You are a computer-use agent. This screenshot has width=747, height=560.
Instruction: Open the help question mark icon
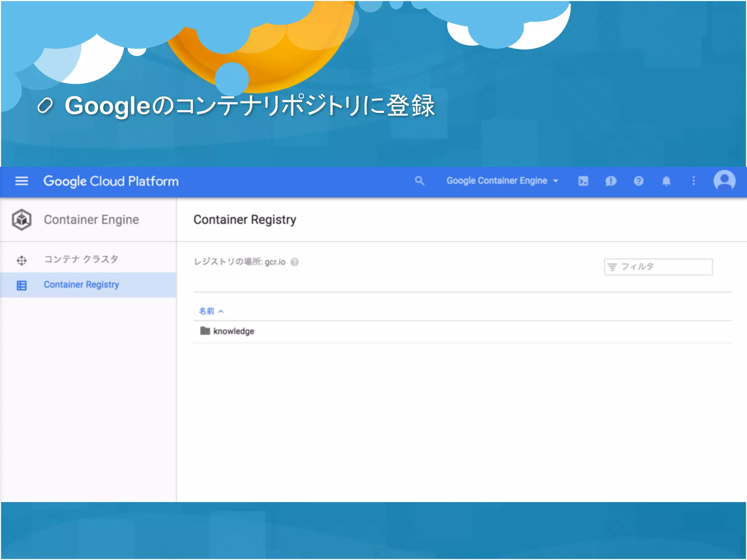click(x=638, y=181)
